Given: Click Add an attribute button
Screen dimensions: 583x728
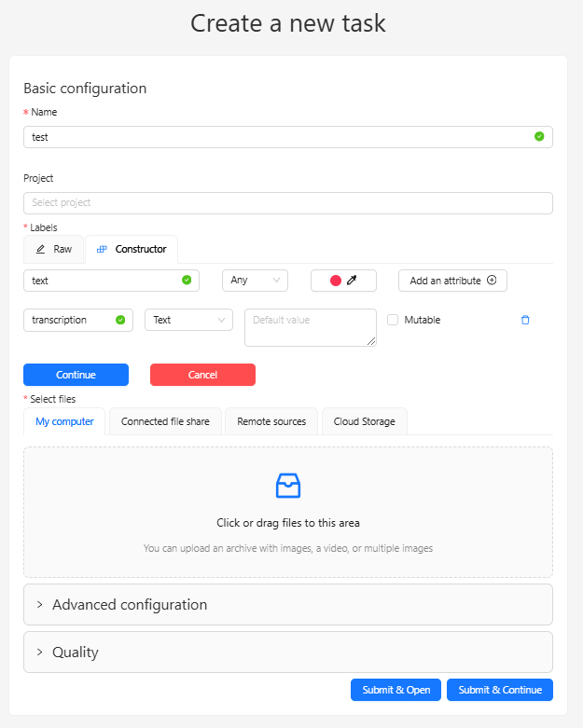Looking at the screenshot, I should pos(453,281).
